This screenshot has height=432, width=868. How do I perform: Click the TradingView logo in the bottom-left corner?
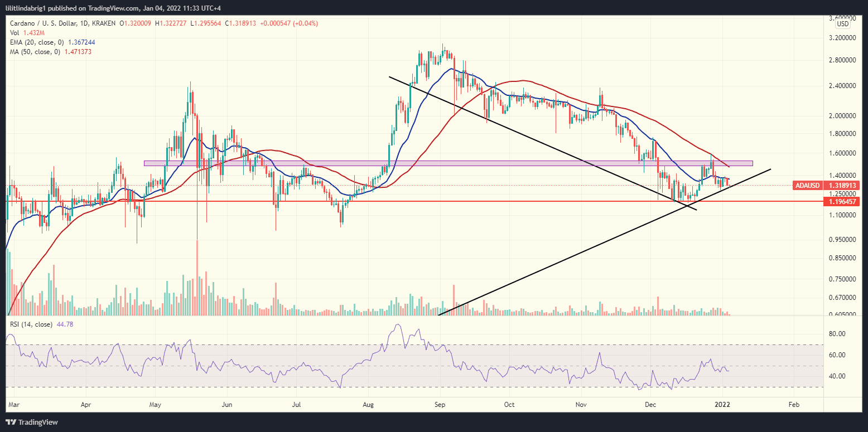click(25, 423)
